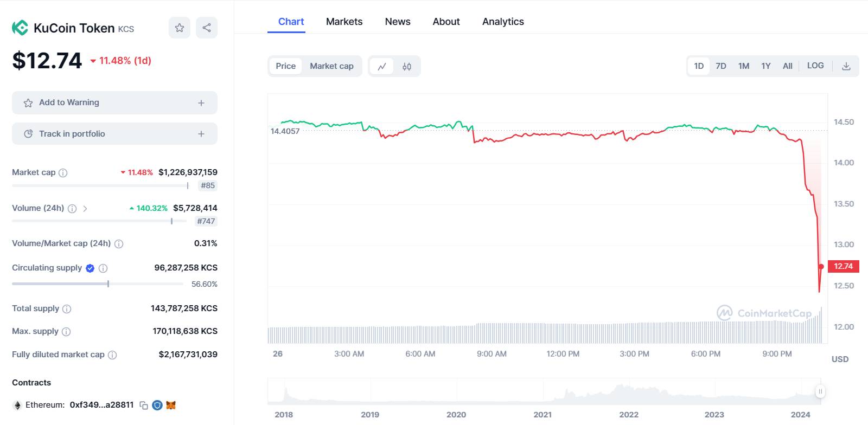Click market cap rank #85 badge

click(208, 185)
